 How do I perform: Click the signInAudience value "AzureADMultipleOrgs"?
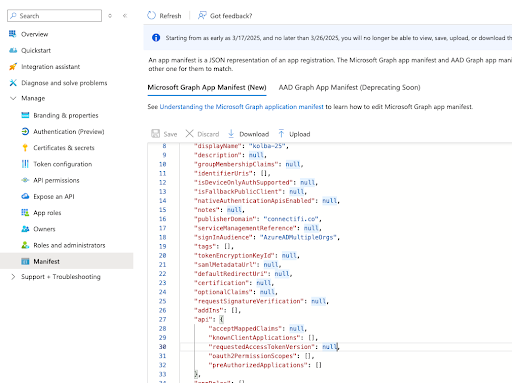click(x=298, y=237)
